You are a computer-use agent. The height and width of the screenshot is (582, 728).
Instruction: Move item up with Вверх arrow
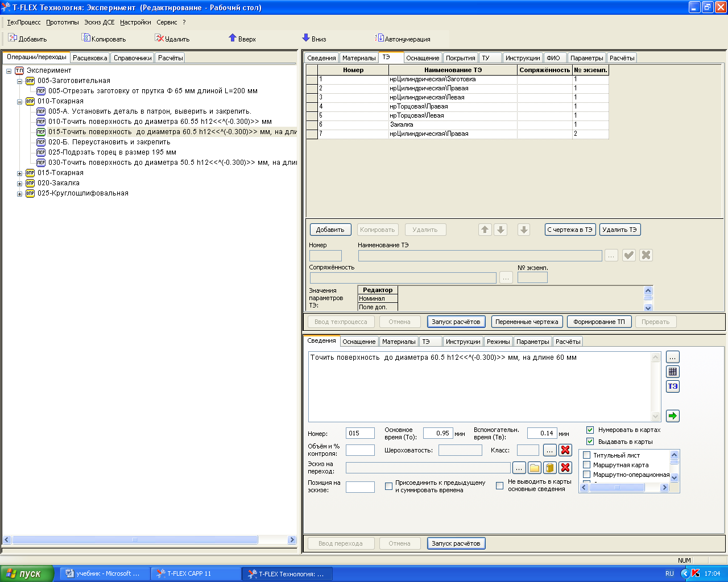point(233,38)
